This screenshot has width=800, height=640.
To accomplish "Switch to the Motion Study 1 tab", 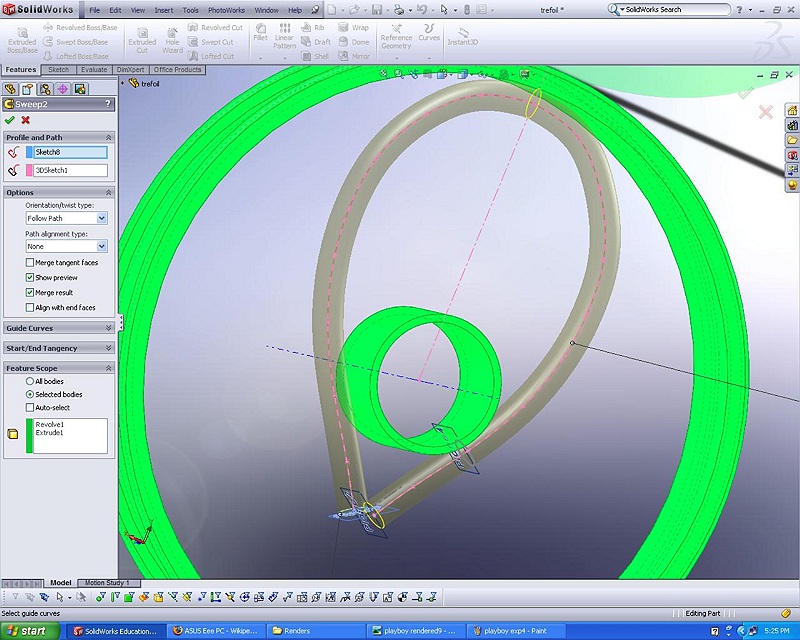I will coord(111,583).
